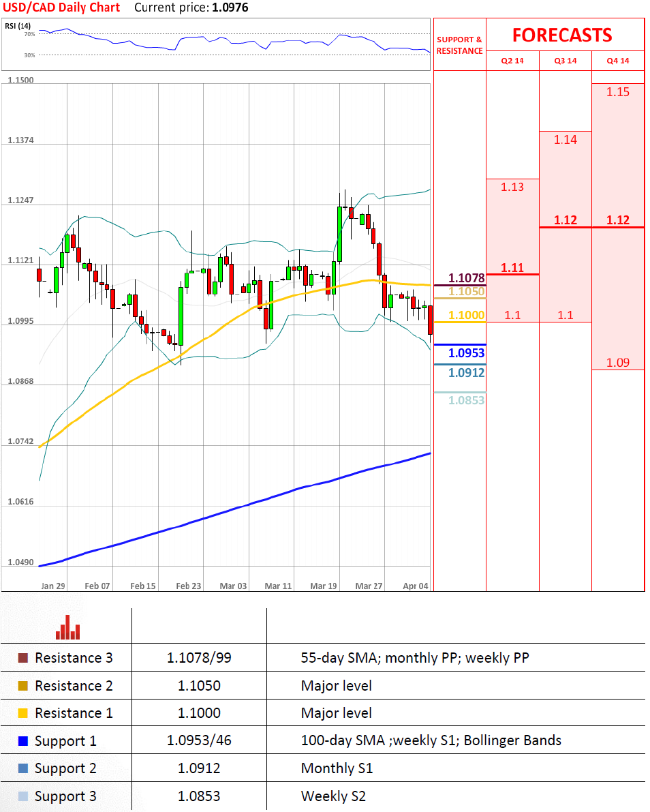Click '55-day SMA; monthly PP; weekly PP' text
650x812 pixels.
click(415, 658)
